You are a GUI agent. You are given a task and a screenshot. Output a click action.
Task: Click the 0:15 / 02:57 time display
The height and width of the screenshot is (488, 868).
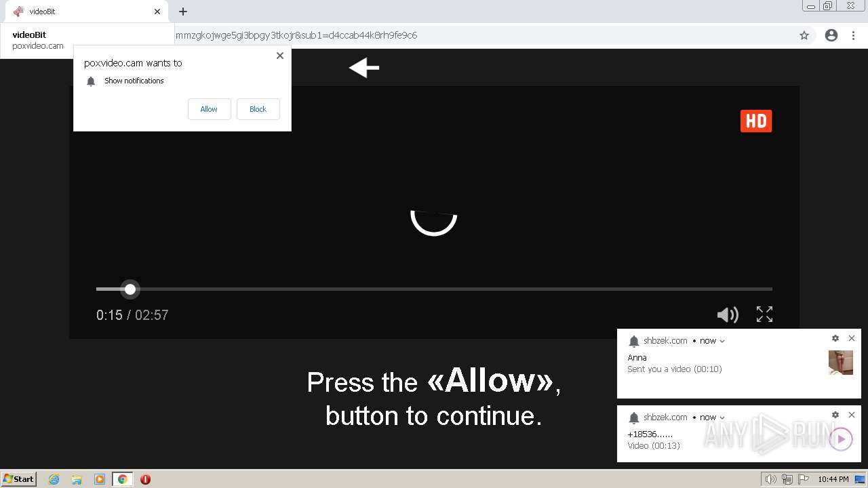132,315
